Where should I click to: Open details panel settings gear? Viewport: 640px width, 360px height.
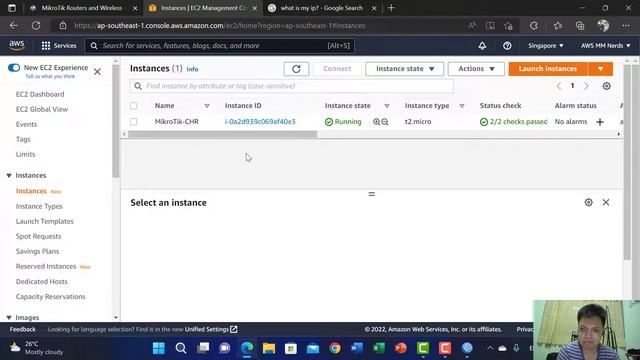pos(588,202)
